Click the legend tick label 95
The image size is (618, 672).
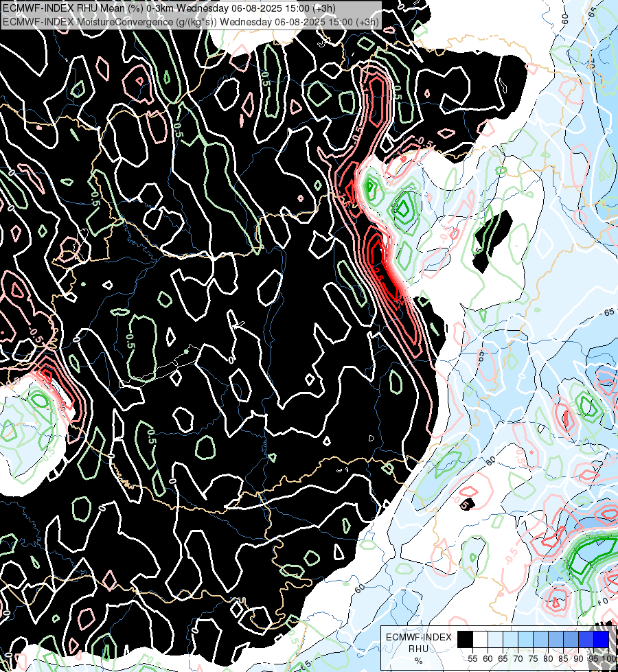pyautogui.click(x=593, y=659)
